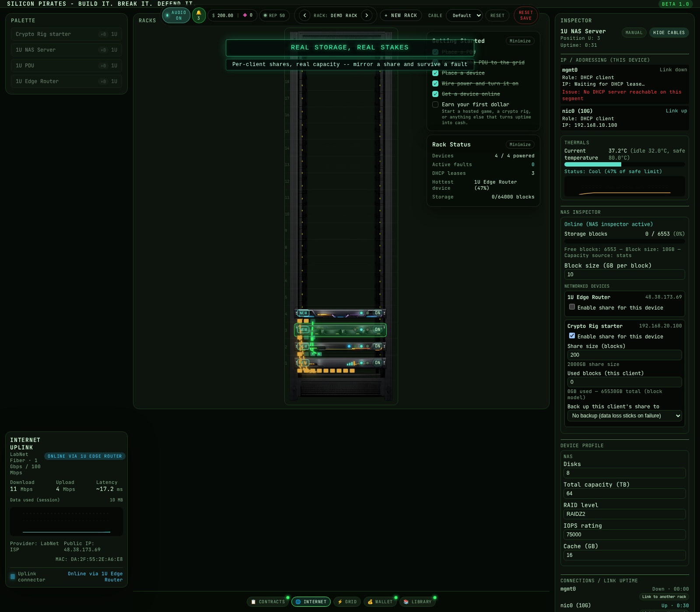Image resolution: width=700 pixels, height=612 pixels.
Task: Go to next rack with right chevron
Action: (367, 15)
